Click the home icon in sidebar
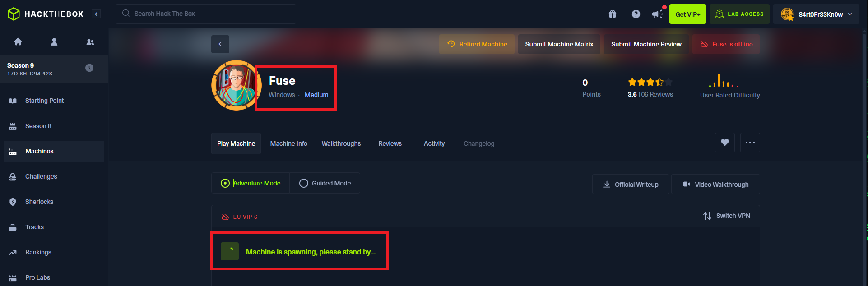 tap(18, 42)
